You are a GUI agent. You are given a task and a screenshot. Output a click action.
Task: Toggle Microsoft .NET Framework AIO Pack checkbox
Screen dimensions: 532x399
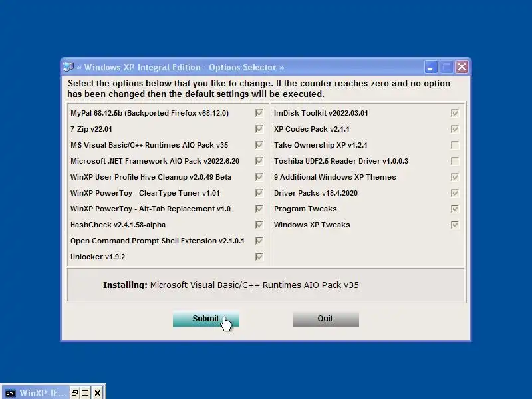(259, 161)
